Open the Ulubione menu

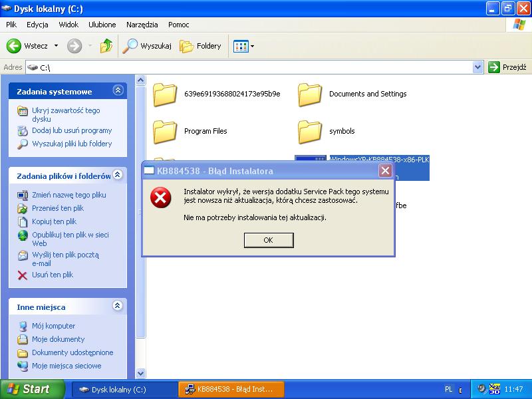(x=102, y=25)
